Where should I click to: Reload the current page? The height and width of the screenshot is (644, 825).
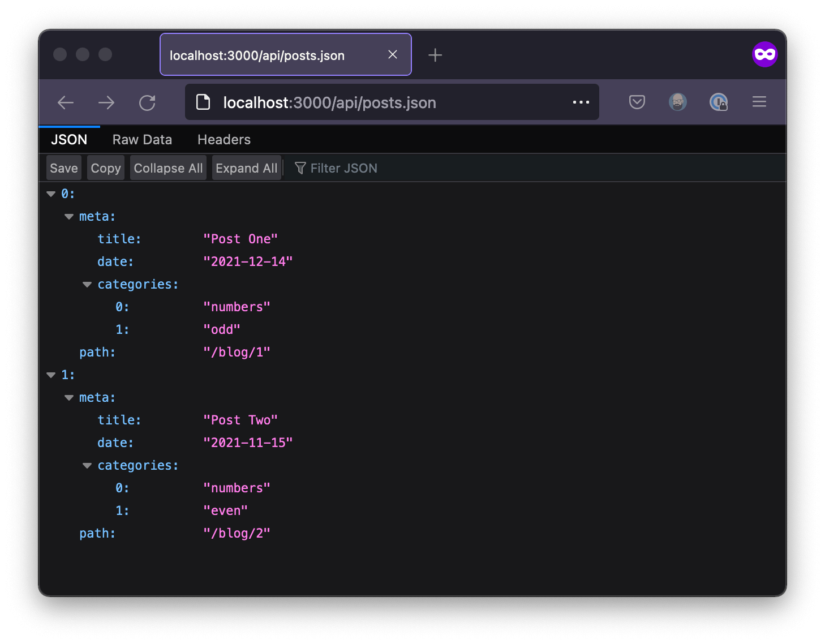click(147, 102)
